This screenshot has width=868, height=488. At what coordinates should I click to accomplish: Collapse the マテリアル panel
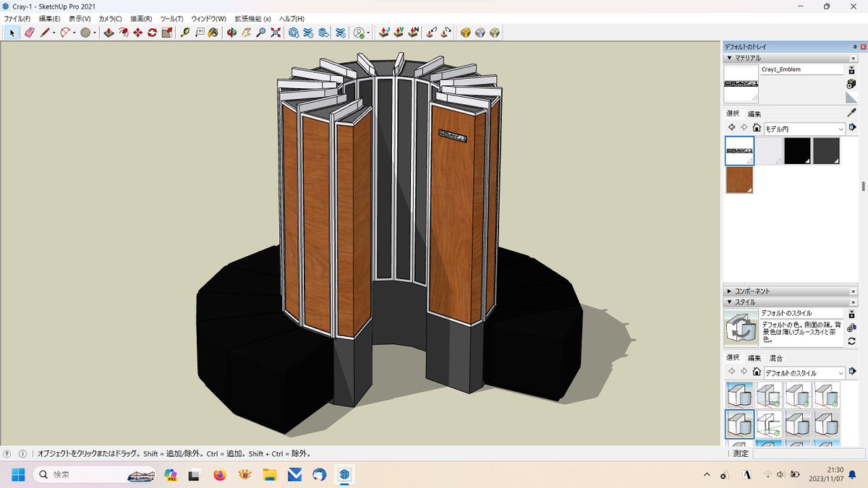pyautogui.click(x=729, y=58)
